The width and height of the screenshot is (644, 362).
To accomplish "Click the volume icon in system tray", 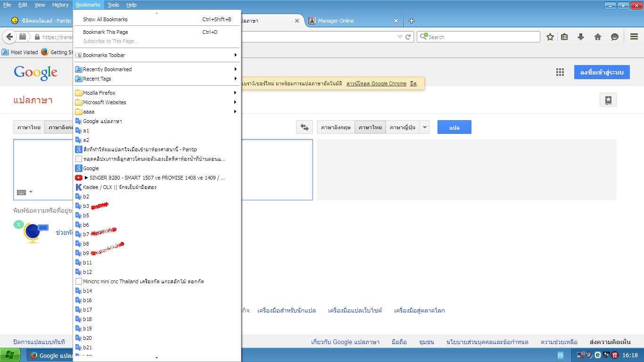I will (x=588, y=355).
